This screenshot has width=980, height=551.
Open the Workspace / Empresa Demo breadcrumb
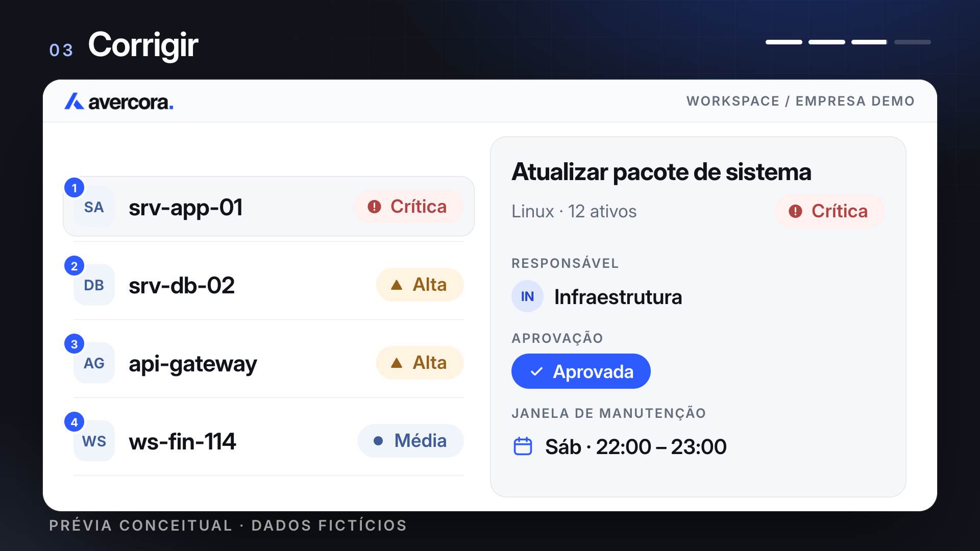pos(800,101)
